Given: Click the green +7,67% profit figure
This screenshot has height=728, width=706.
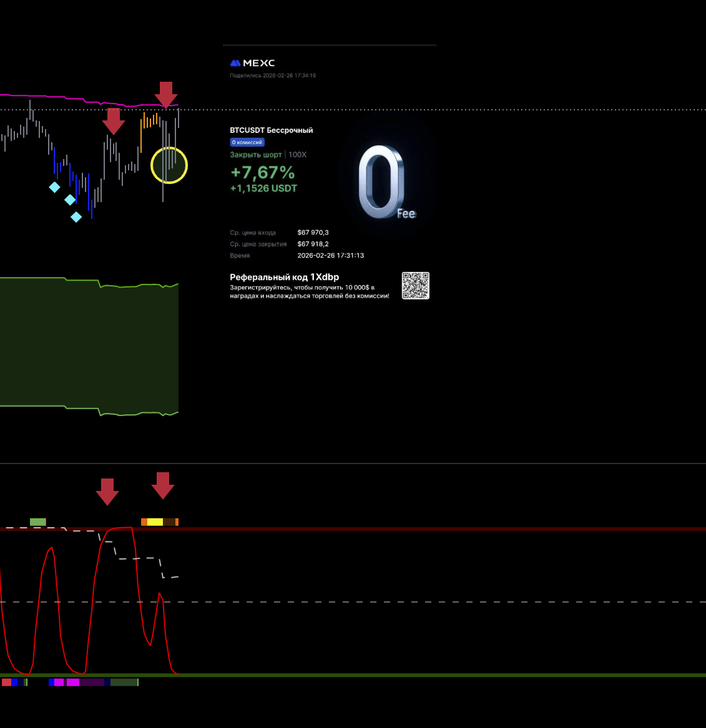Looking at the screenshot, I should point(262,172).
